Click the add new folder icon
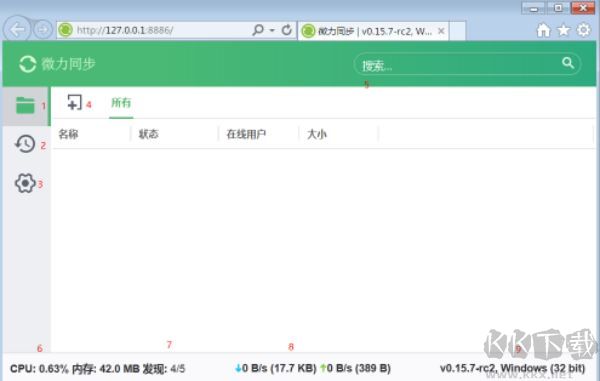Image resolution: width=600 pixels, height=381 pixels. coord(75,103)
